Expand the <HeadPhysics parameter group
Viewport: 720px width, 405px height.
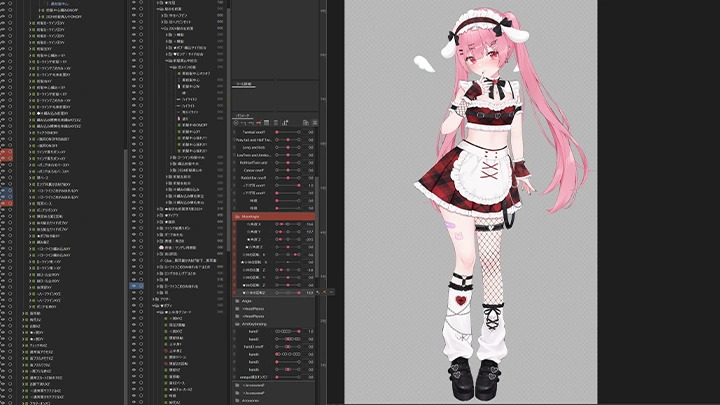click(237, 309)
